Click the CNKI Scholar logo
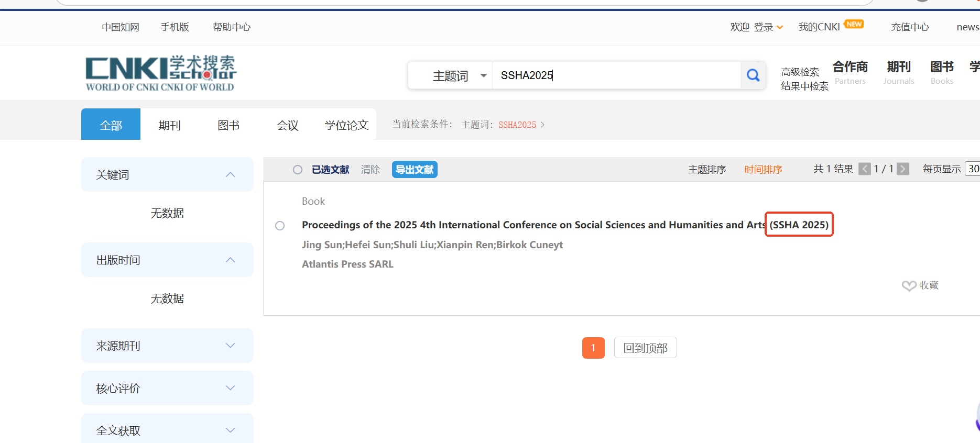Viewport: 980px width, 443px height. 160,73
